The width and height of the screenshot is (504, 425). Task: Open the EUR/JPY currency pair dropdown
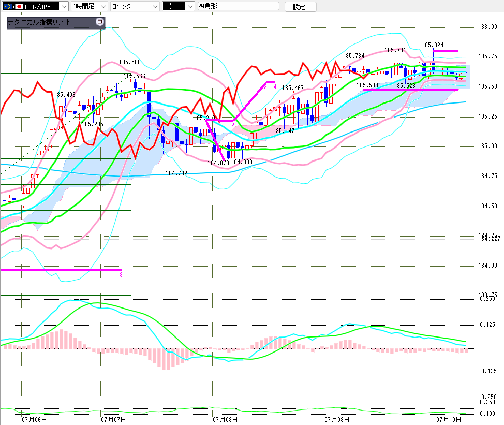[x=35, y=6]
